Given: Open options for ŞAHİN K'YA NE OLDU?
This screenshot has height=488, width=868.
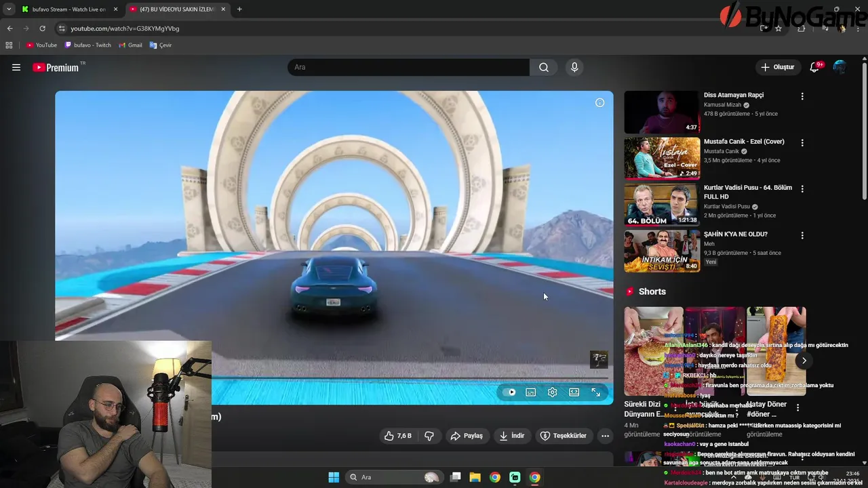Looking at the screenshot, I should click(802, 235).
